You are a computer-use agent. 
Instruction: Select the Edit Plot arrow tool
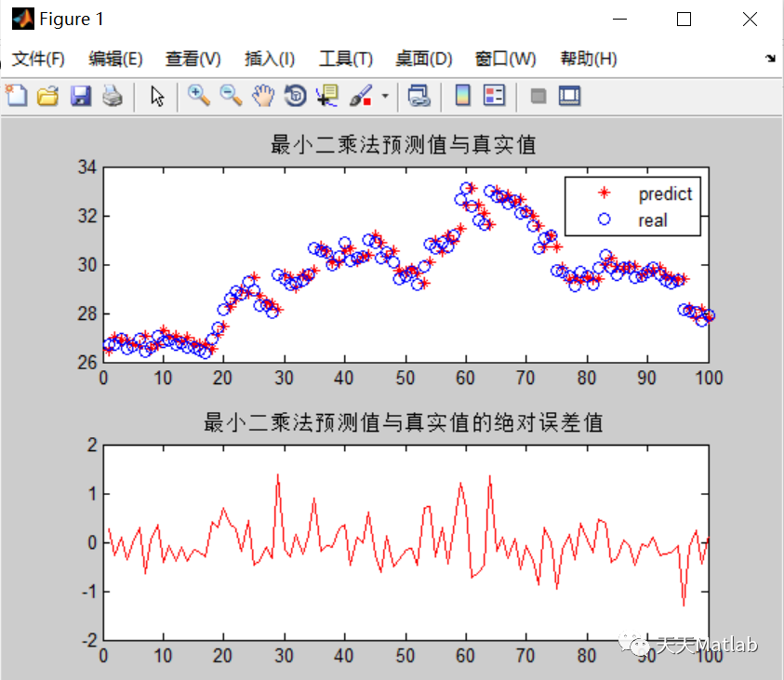coord(157,96)
